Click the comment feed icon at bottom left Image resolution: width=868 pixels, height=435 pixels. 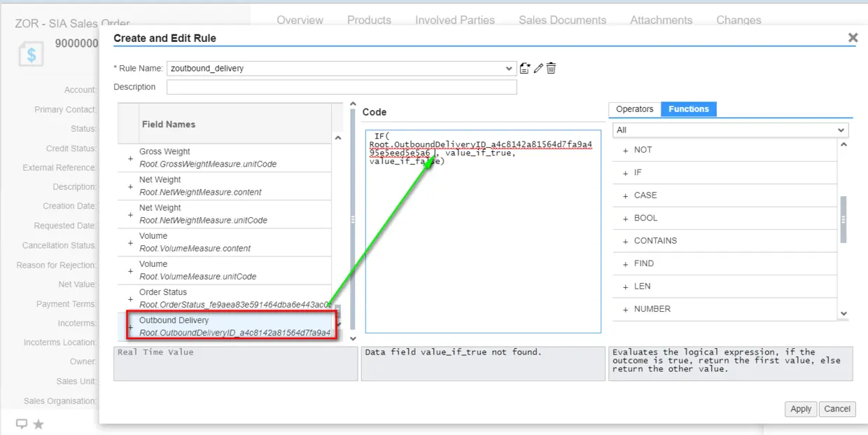pyautogui.click(x=22, y=424)
